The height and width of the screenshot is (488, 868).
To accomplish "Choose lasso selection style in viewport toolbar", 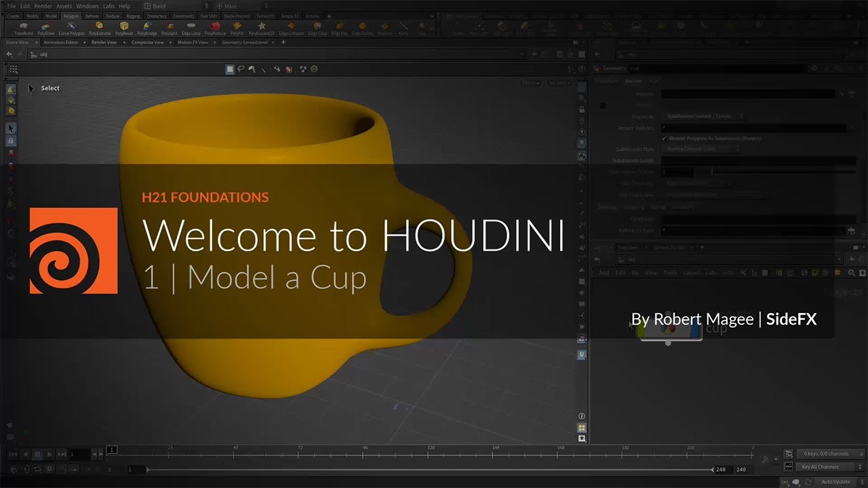I will point(241,69).
